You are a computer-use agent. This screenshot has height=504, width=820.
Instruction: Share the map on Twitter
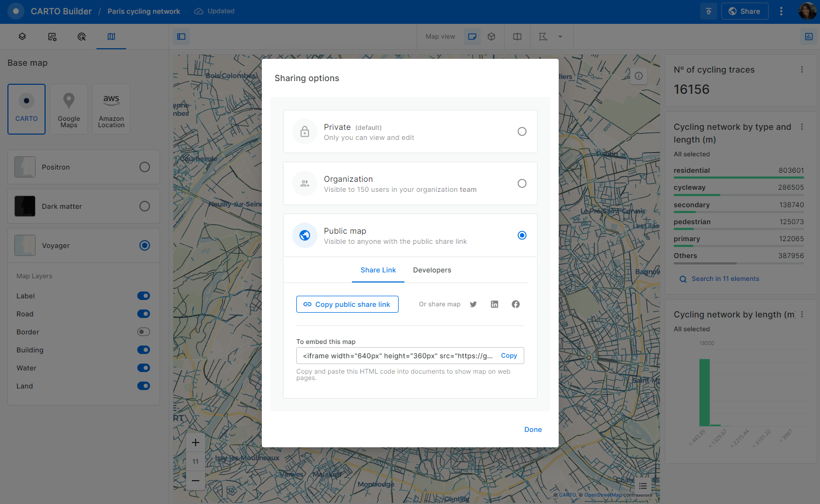(473, 304)
